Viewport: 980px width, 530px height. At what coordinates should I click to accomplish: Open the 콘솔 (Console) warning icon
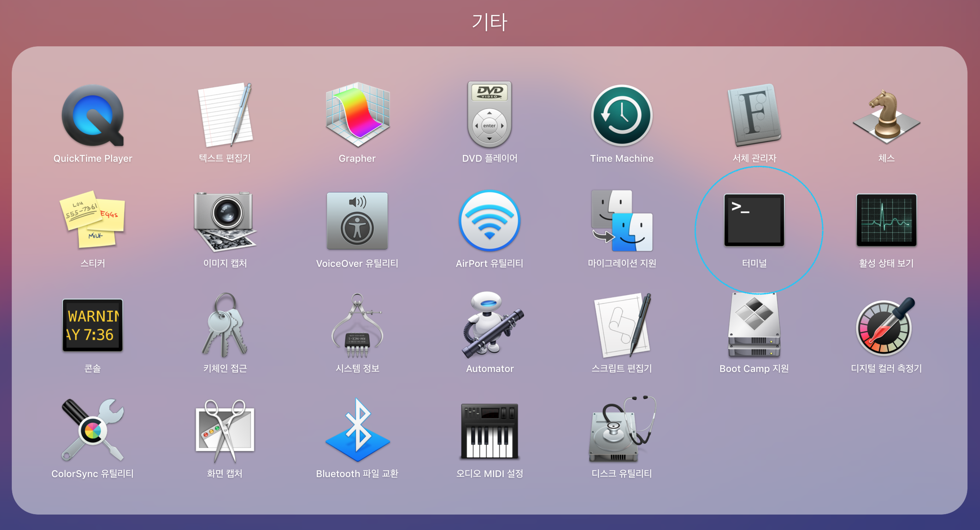coord(92,325)
